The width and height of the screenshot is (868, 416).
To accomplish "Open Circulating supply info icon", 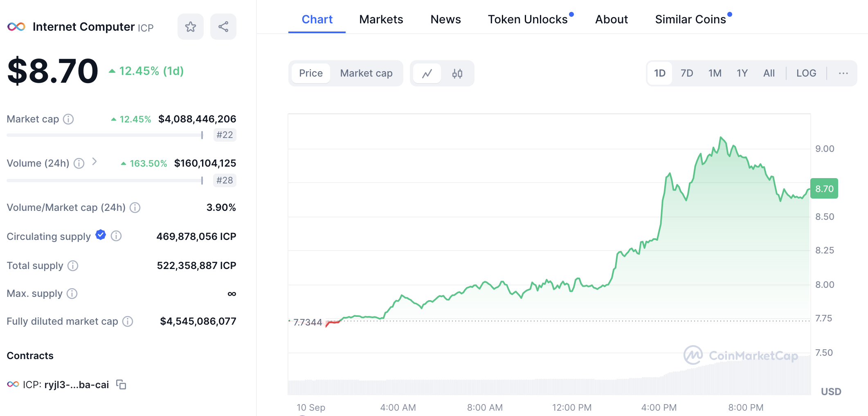I will click(116, 236).
